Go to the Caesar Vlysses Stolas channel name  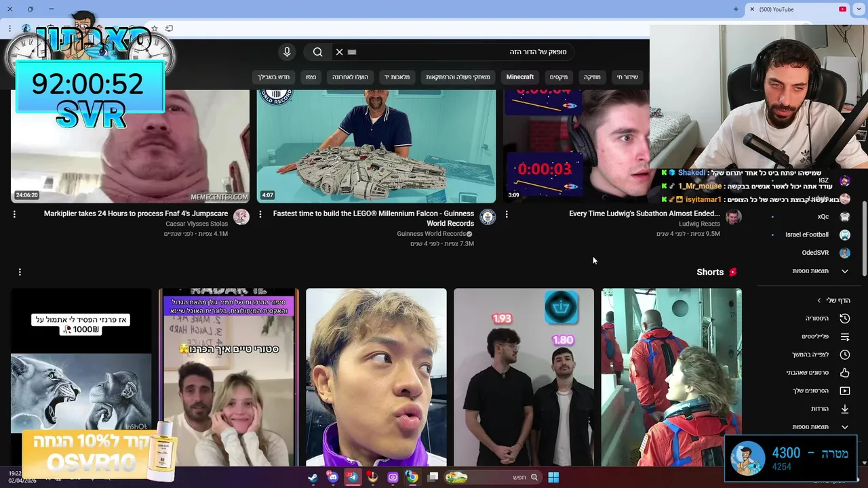(x=197, y=224)
